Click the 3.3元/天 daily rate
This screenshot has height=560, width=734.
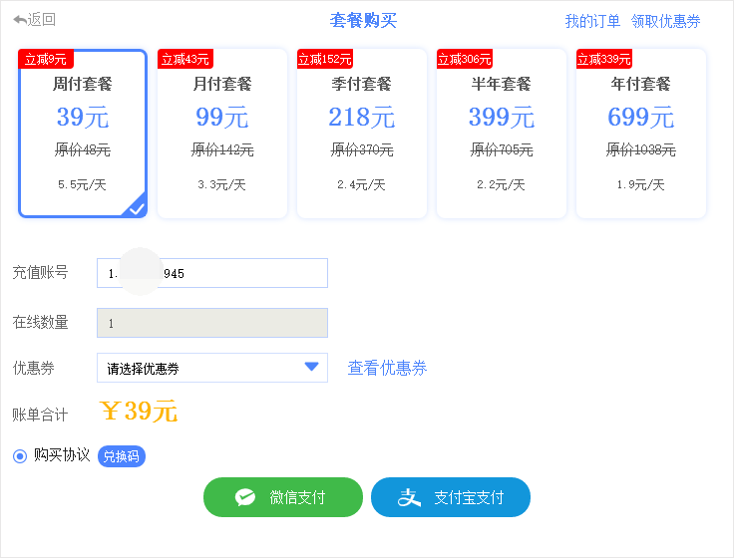click(x=221, y=184)
